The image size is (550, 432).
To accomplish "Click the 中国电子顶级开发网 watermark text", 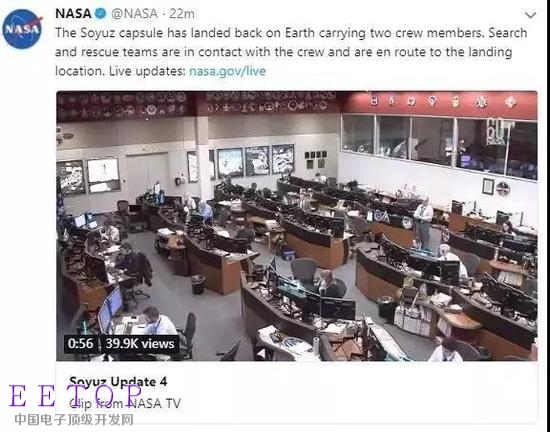I will [74, 419].
